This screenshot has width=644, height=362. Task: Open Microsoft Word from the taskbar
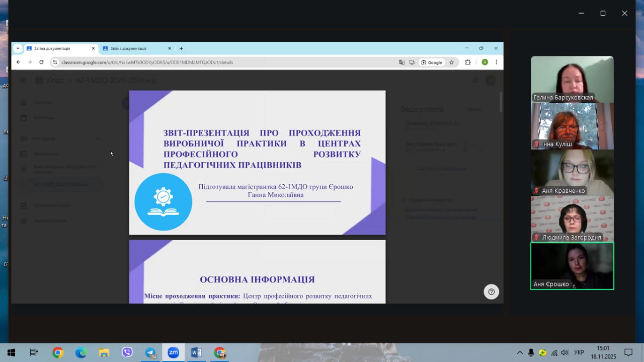point(196,352)
